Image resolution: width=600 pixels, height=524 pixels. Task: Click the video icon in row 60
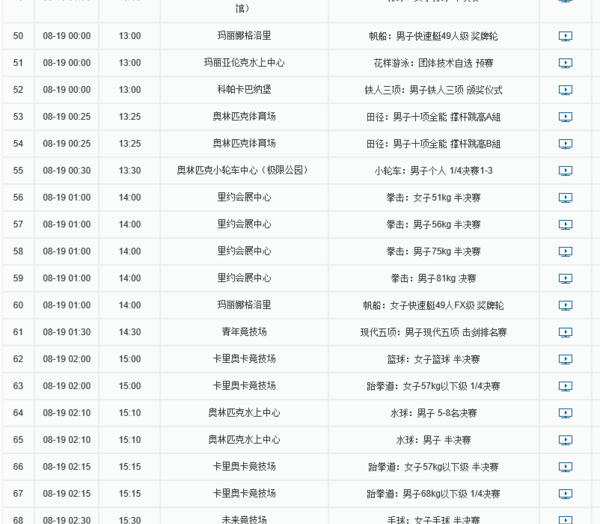pos(565,305)
